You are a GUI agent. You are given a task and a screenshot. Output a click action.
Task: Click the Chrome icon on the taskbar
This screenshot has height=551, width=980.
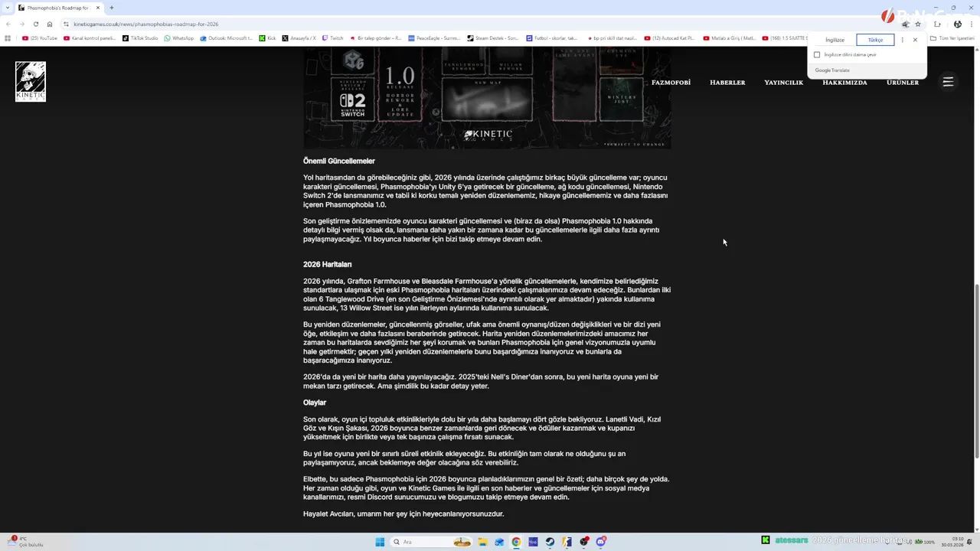[516, 542]
